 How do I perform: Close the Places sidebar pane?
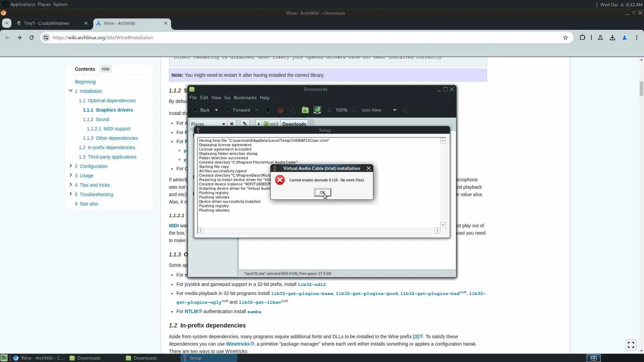(232, 124)
